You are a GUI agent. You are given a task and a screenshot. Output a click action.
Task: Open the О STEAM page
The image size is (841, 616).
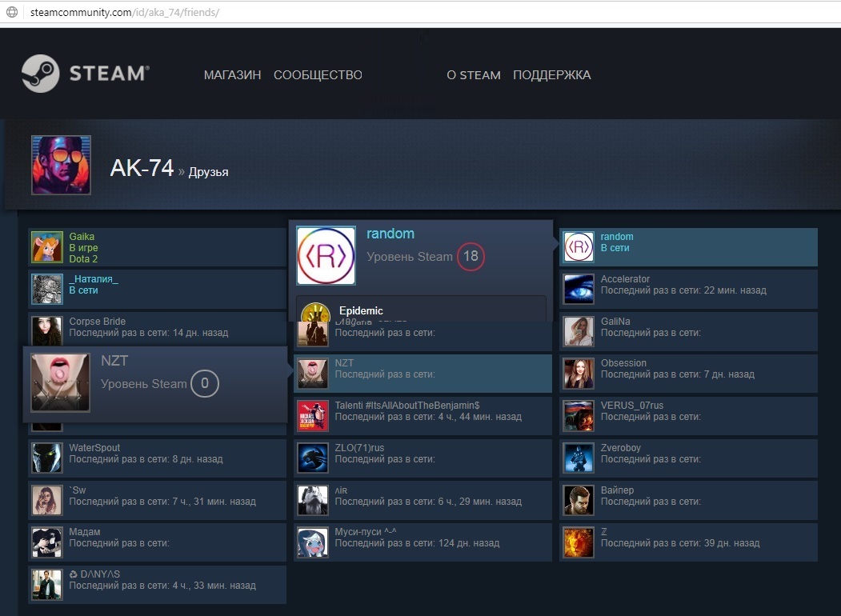click(473, 75)
